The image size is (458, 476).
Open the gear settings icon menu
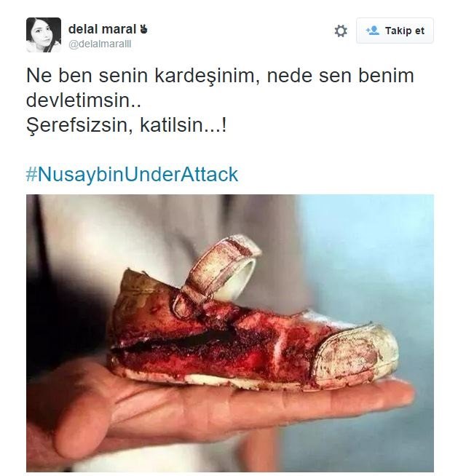pyautogui.click(x=341, y=31)
